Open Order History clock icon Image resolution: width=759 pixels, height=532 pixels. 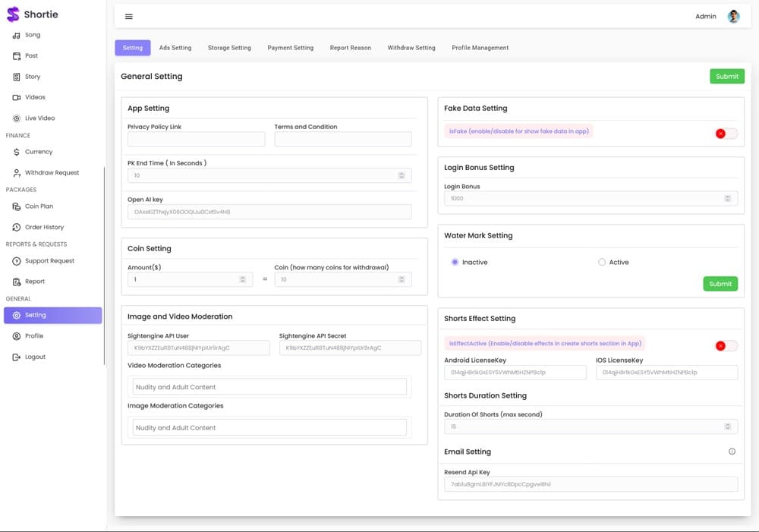[x=17, y=227]
